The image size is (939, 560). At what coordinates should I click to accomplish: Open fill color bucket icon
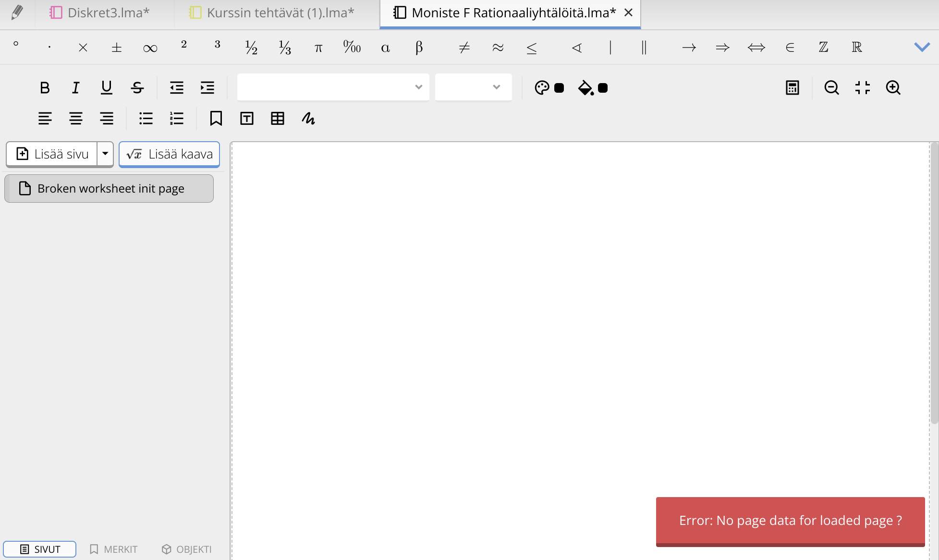[585, 88]
